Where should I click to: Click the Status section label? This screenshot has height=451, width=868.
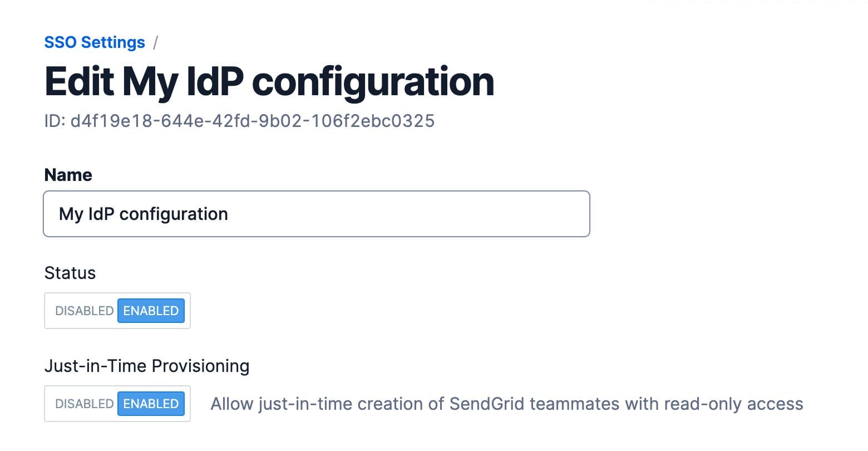[x=70, y=273]
